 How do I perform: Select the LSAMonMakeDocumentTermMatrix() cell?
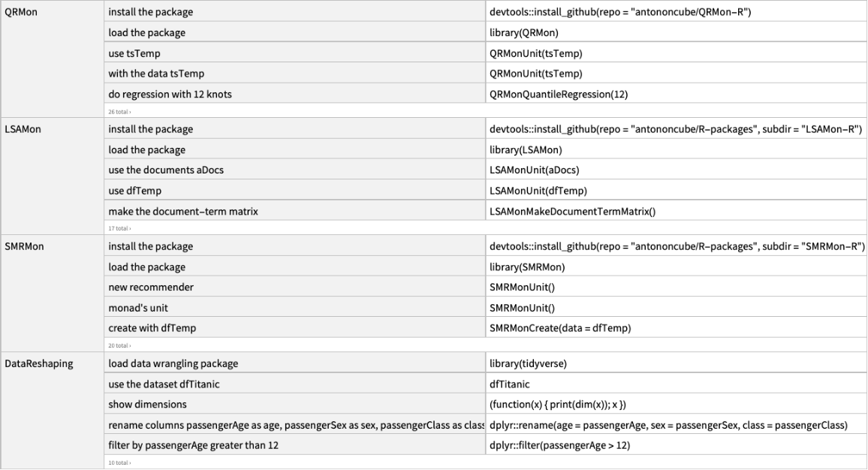[572, 211]
